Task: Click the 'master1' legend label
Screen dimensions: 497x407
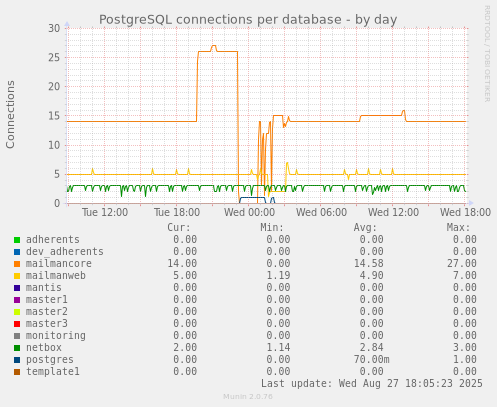Action: pos(47,299)
